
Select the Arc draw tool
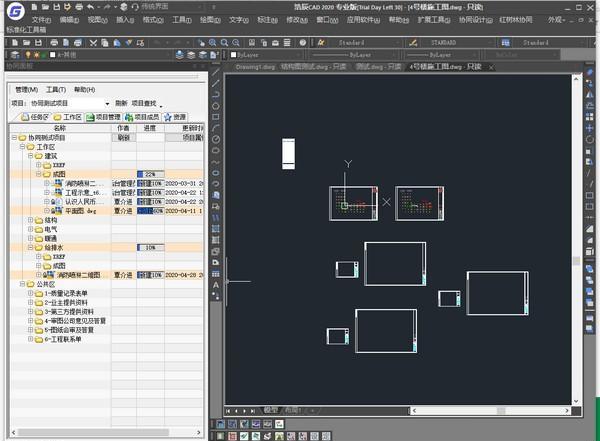click(x=216, y=128)
